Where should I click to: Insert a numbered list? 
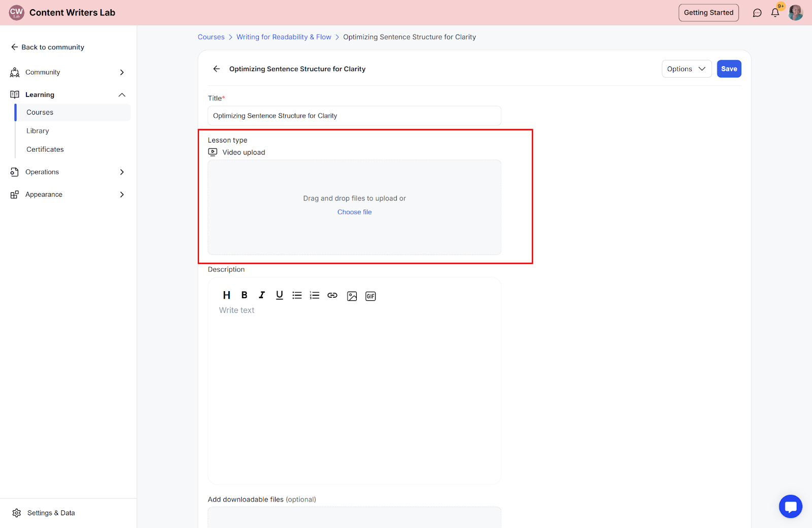point(315,295)
